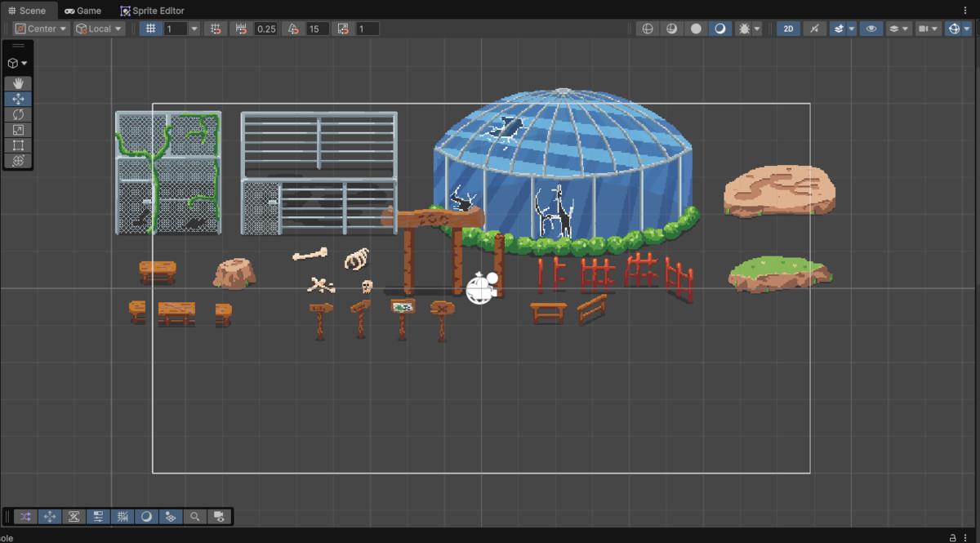The image size is (980, 543).
Task: Open the grid settings dropdown arrow
Action: [194, 29]
